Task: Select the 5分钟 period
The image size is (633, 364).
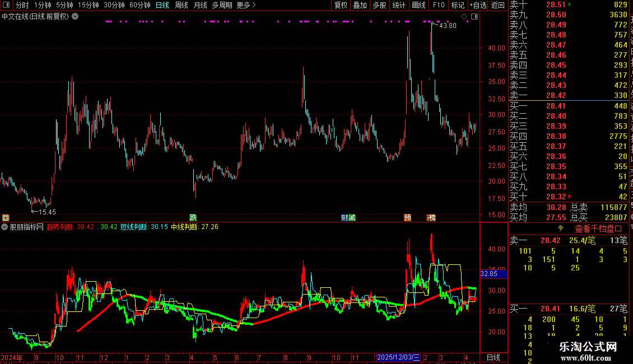Action: 64,5
